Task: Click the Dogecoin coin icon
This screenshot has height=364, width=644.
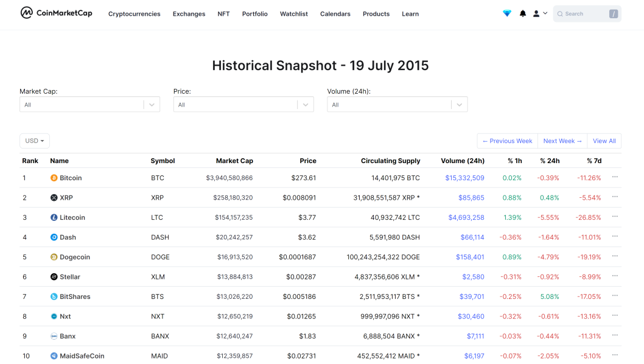Action: [x=54, y=257]
